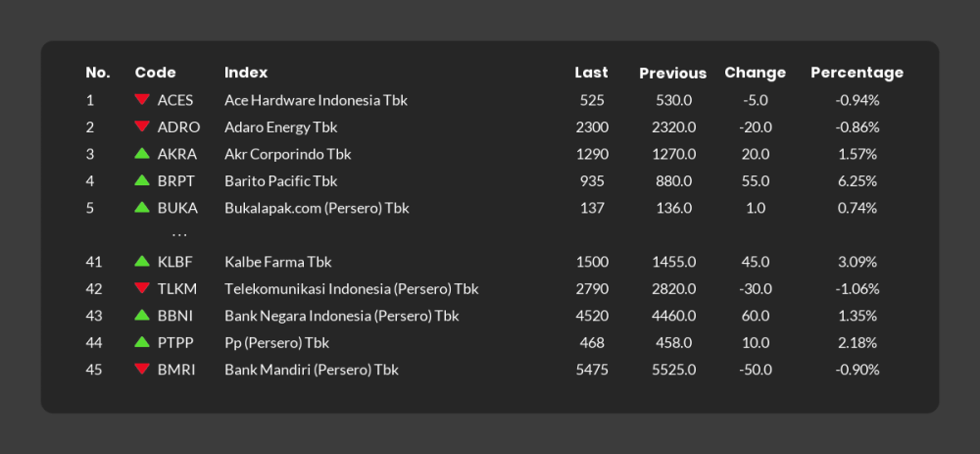Image resolution: width=980 pixels, height=454 pixels.
Task: Click the green up arrow beside BUKA
Action: pos(142,206)
